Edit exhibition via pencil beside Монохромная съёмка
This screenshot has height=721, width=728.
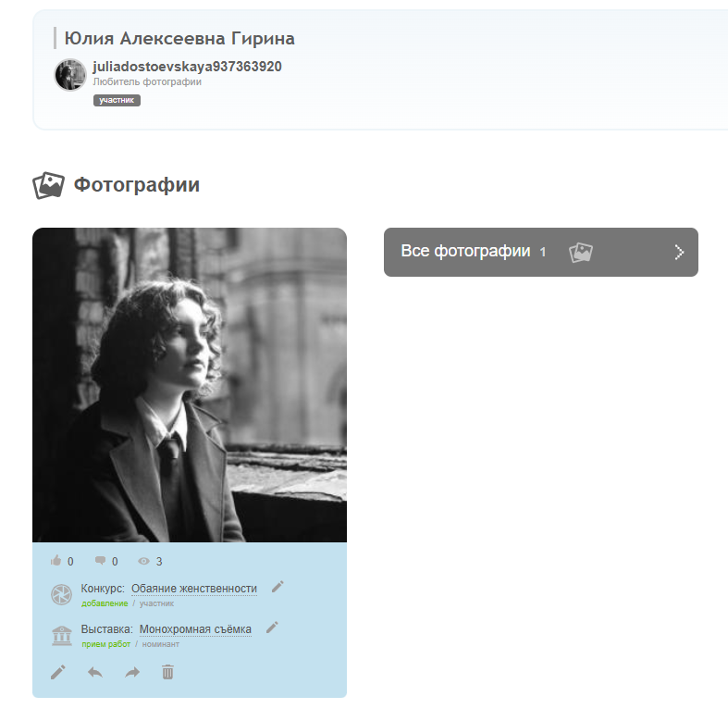272,628
